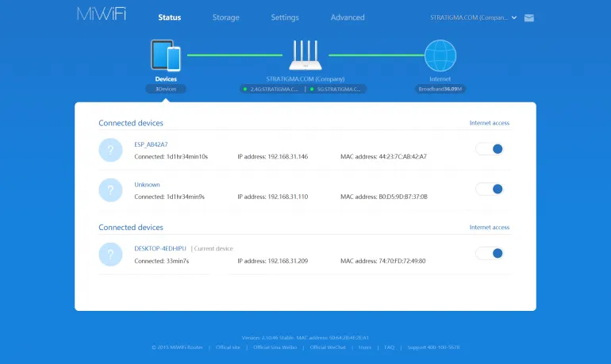This screenshot has height=364, width=611.
Task: Open the Official site footer link
Action: tap(229, 347)
